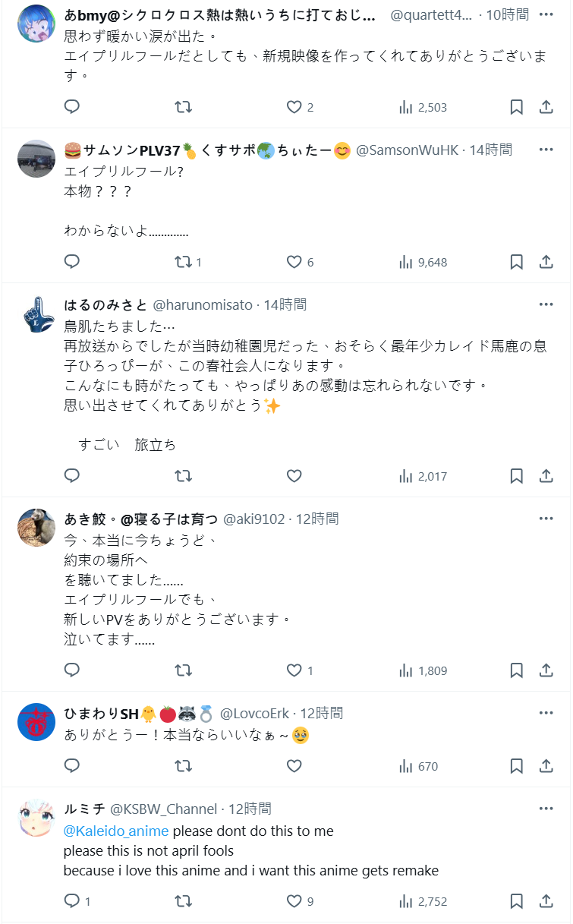Open the 12時間 timestamp on LovcoErk's tweet
Screen dimensions: 573x924
[x=322, y=713]
